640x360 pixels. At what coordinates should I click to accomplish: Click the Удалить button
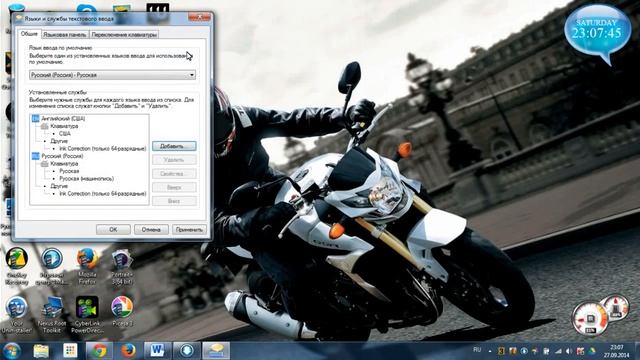click(174, 160)
